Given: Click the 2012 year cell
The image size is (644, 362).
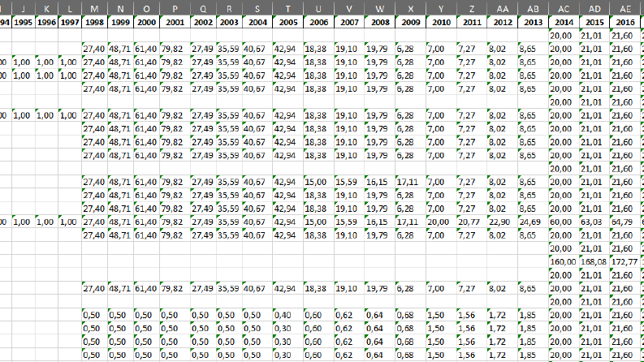Looking at the screenshot, I should coord(503,22).
